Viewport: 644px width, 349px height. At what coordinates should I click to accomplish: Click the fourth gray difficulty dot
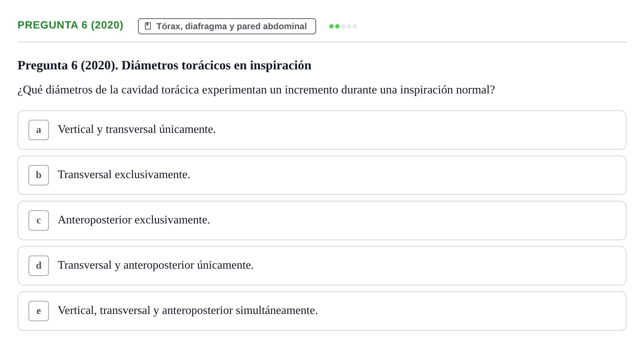(349, 26)
